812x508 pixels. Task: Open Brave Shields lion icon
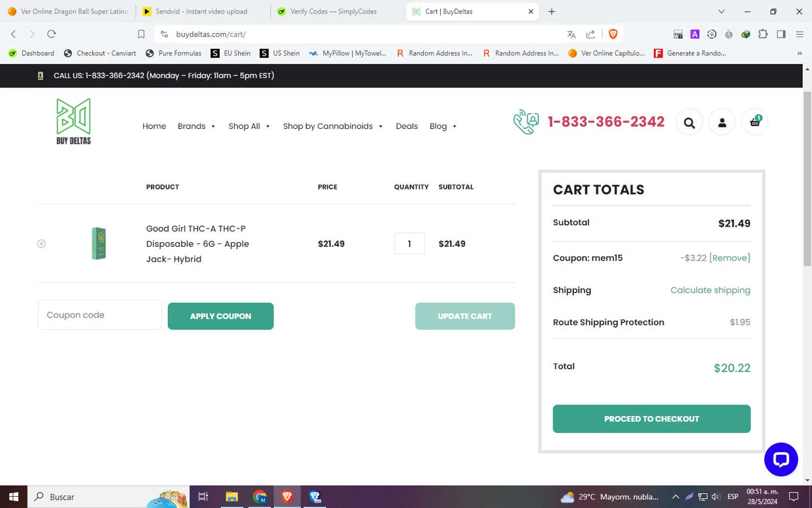613,34
